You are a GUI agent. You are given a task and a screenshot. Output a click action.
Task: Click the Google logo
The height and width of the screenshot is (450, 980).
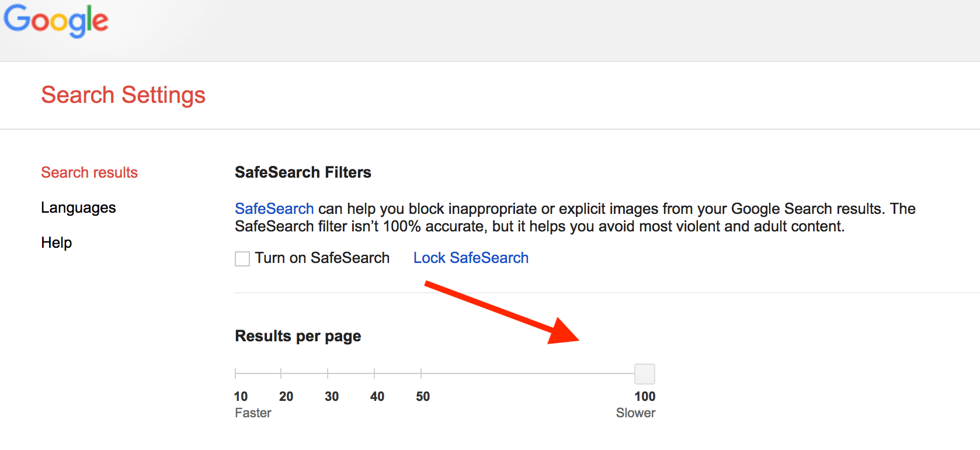[x=56, y=21]
